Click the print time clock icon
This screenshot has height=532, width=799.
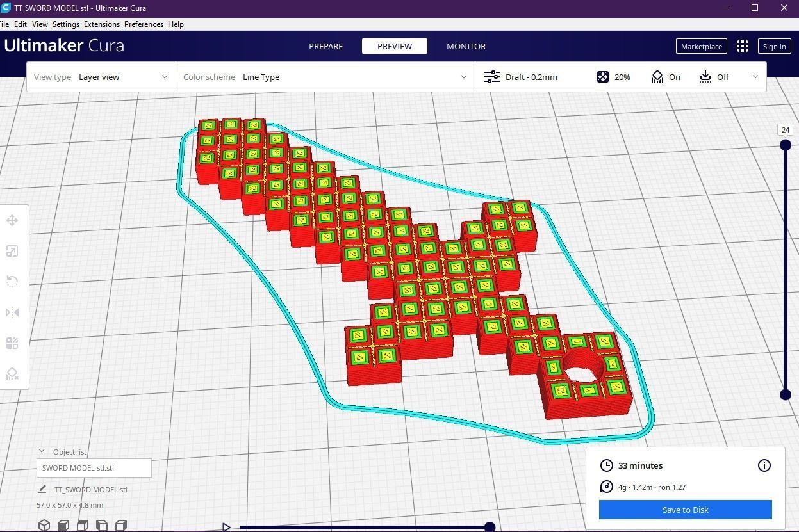click(x=606, y=465)
